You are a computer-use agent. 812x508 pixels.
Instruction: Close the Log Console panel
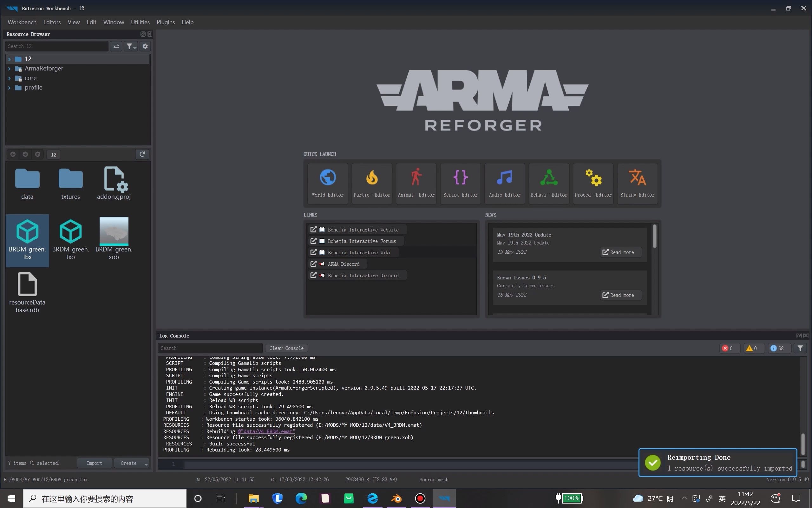806,336
